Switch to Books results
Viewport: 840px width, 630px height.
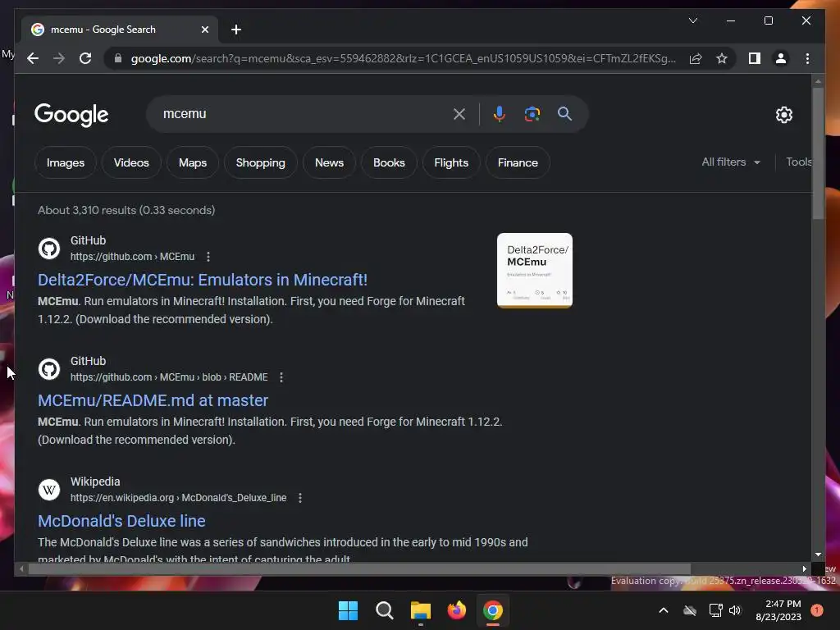point(389,162)
